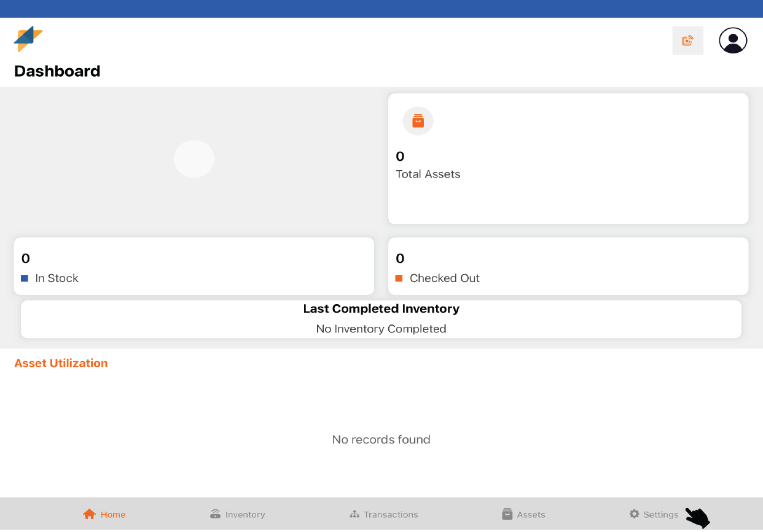Open the Last Completed Inventory card

pyautogui.click(x=381, y=319)
